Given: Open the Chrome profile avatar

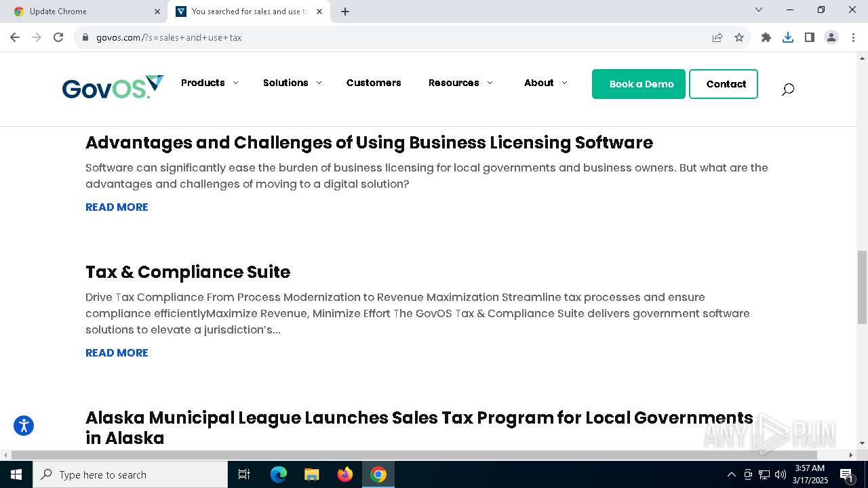Looking at the screenshot, I should click(x=831, y=37).
